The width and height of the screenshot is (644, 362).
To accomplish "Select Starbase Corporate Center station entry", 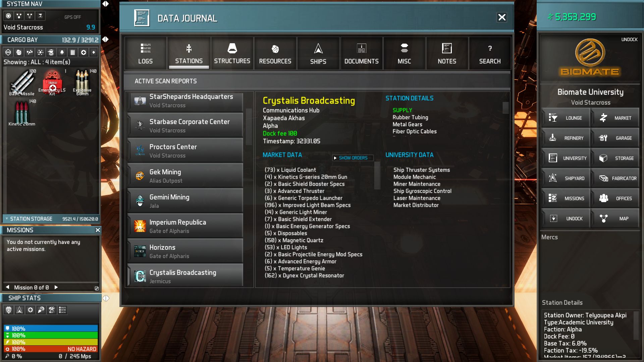I will click(185, 125).
